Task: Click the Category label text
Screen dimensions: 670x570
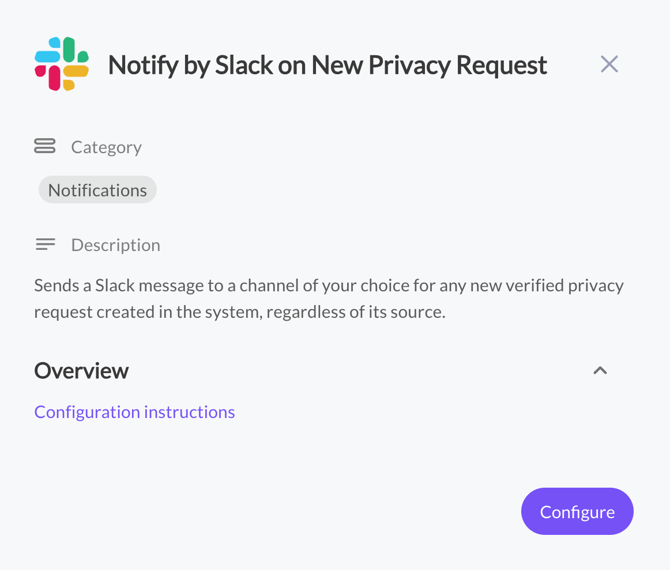Action: click(106, 147)
